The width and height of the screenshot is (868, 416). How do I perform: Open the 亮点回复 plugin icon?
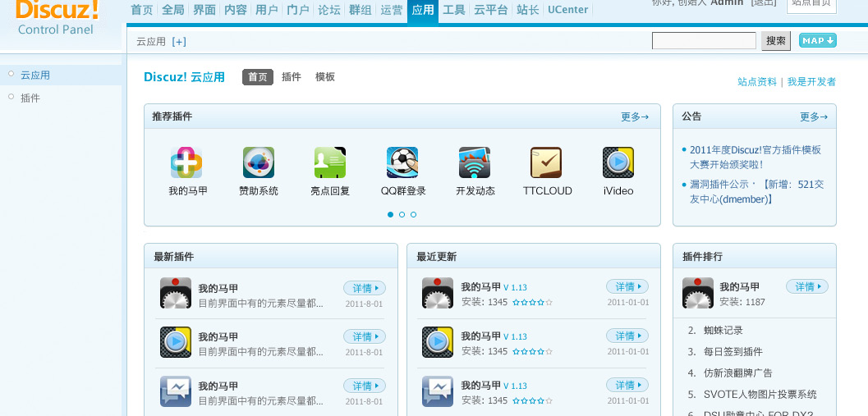(x=330, y=162)
